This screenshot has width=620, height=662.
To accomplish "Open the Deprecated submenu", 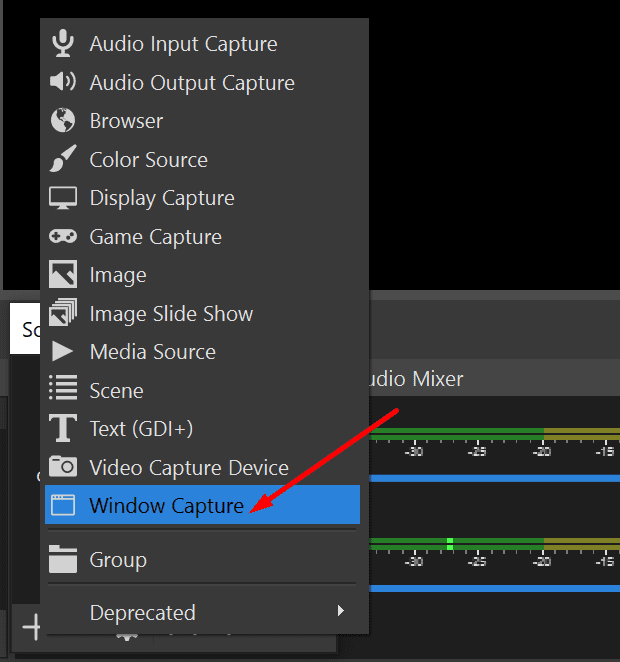I will click(x=203, y=612).
